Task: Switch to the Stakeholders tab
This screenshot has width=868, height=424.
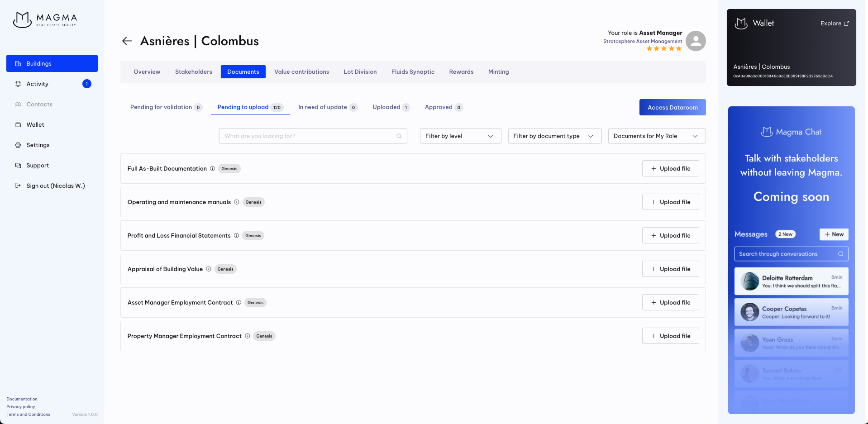Action: 193,72
